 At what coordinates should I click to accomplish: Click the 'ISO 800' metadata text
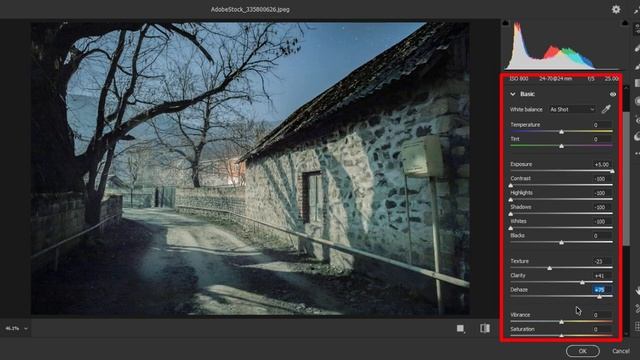pyautogui.click(x=519, y=79)
